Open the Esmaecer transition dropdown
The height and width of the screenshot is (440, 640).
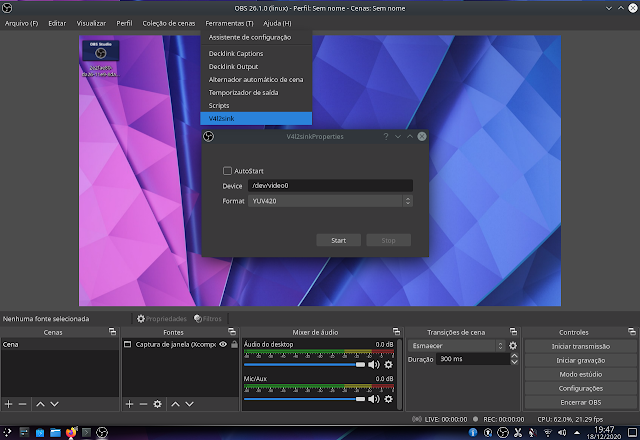456,346
